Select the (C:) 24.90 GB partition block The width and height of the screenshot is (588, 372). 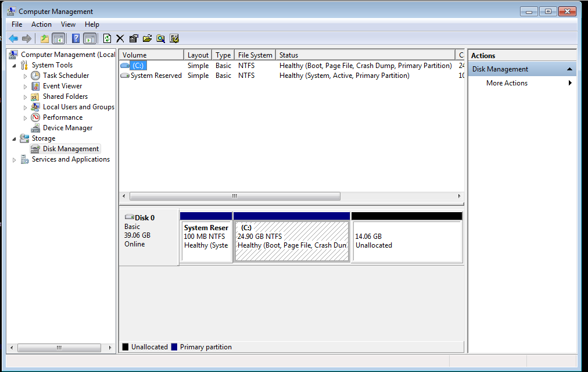tap(292, 238)
